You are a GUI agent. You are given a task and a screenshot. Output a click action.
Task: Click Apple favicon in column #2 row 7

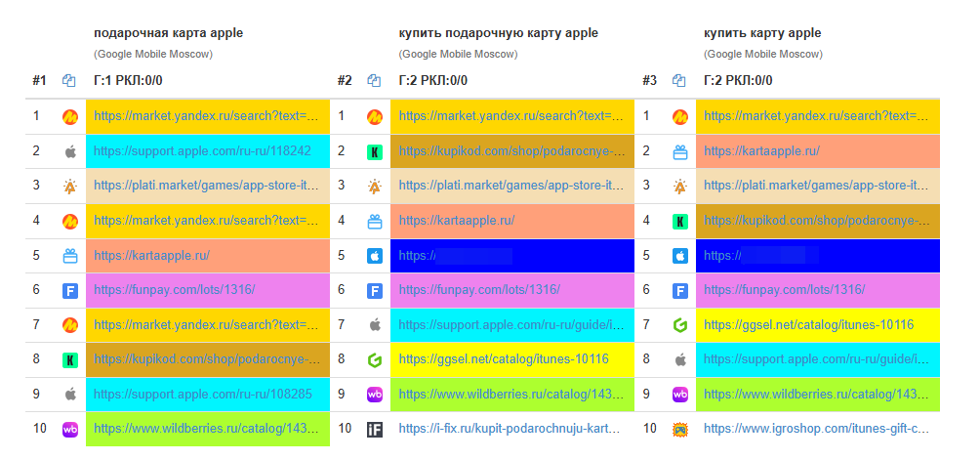375,325
